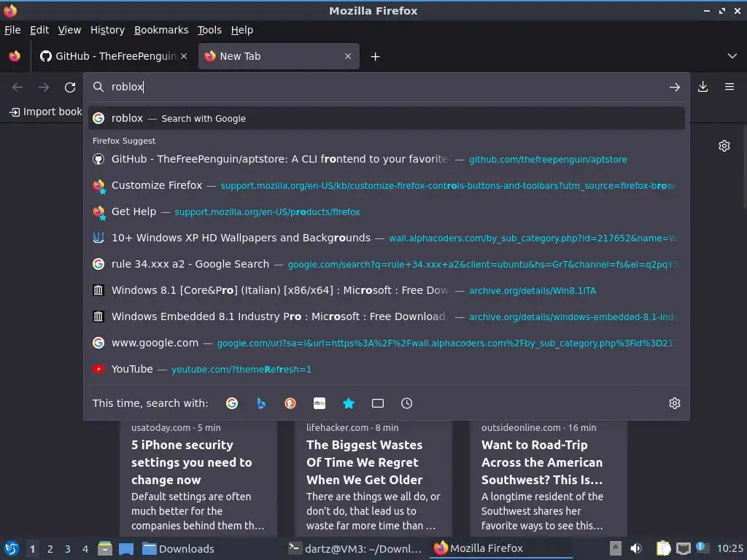
Task: Click the volume speaker tray icon
Action: (636, 548)
